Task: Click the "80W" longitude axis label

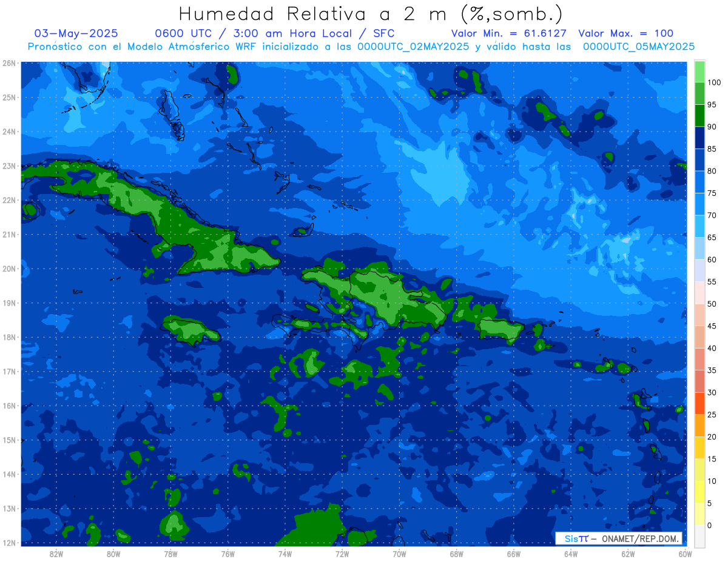Action: [x=113, y=554]
